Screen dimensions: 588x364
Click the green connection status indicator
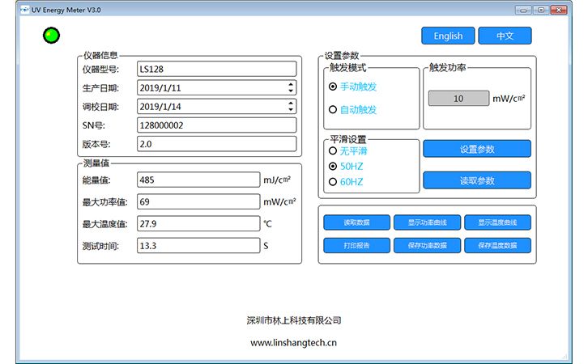[x=52, y=35]
